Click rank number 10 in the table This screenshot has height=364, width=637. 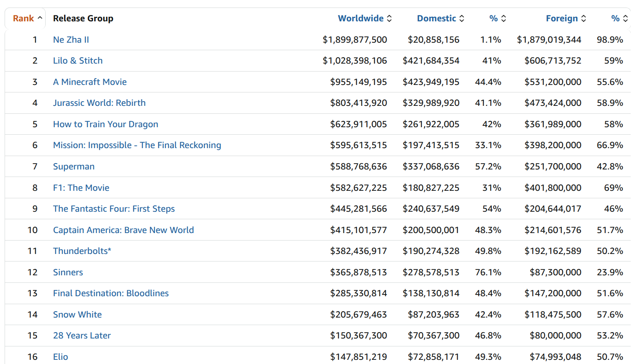(x=33, y=230)
